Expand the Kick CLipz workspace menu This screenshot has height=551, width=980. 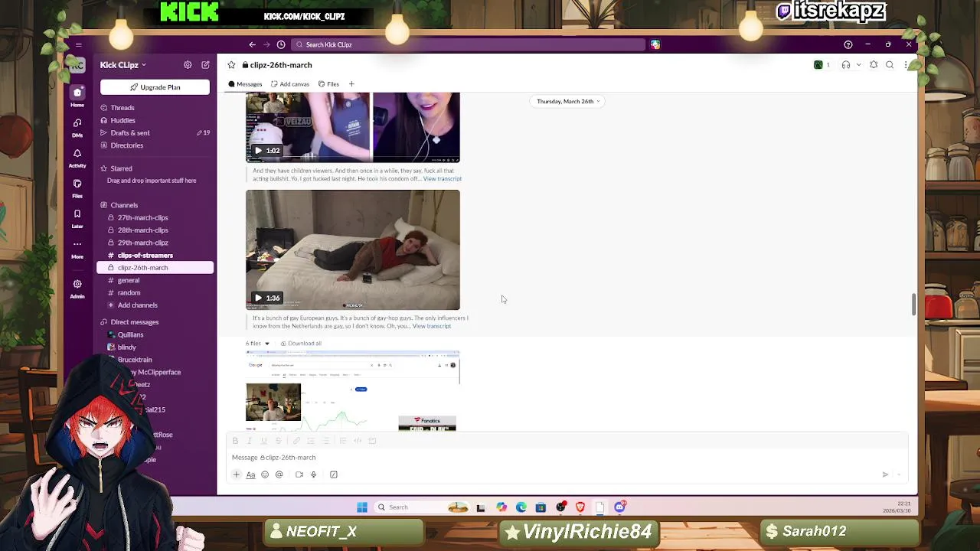[123, 65]
